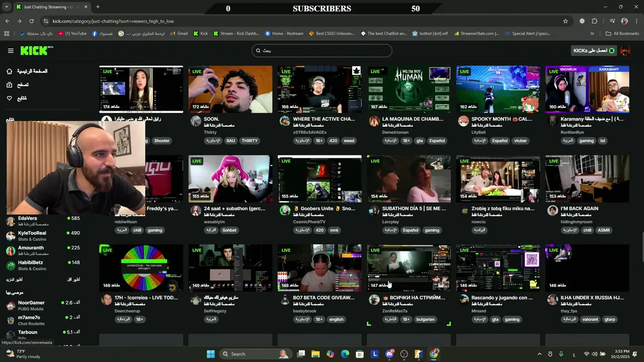Go back in browser history
The height and width of the screenshot is (362, 644).
7,21
